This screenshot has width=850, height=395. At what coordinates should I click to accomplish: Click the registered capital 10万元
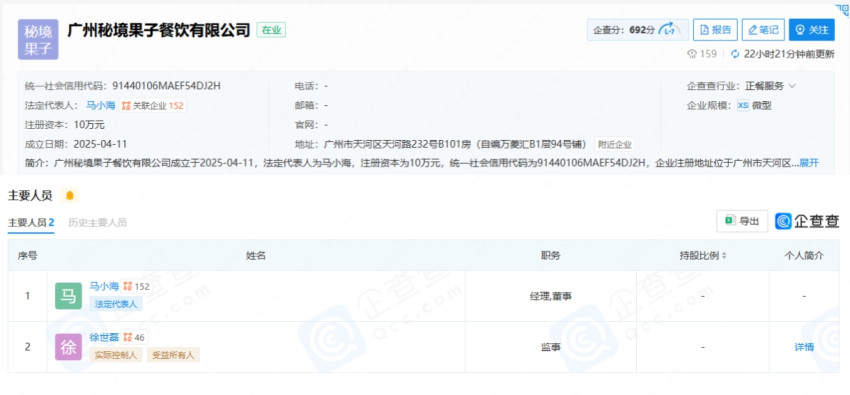pyautogui.click(x=89, y=125)
